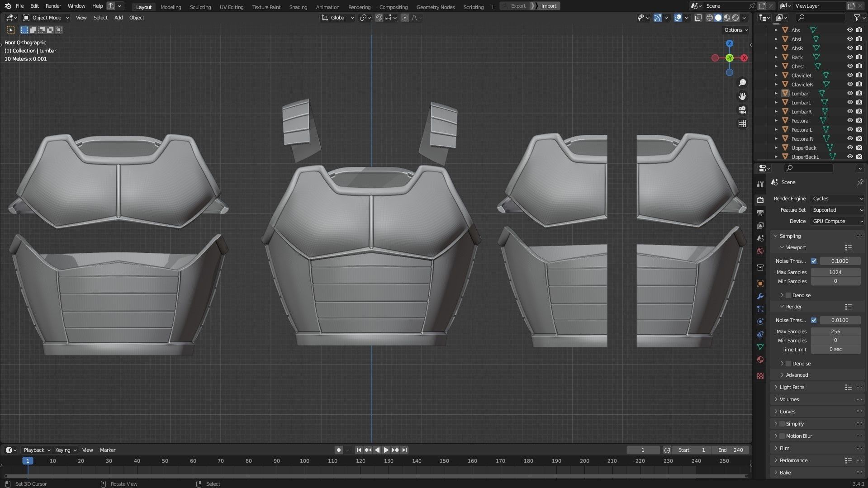Open the Object Mode dropdown
The height and width of the screenshot is (488, 868).
pos(46,18)
